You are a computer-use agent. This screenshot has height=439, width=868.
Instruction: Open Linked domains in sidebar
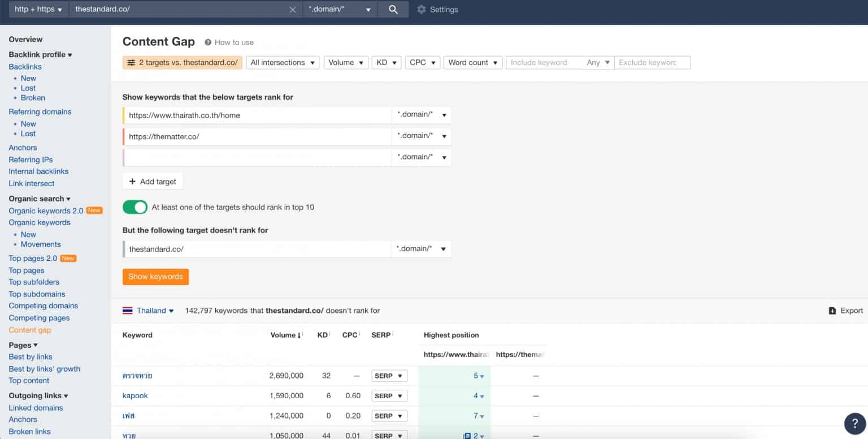(x=36, y=408)
